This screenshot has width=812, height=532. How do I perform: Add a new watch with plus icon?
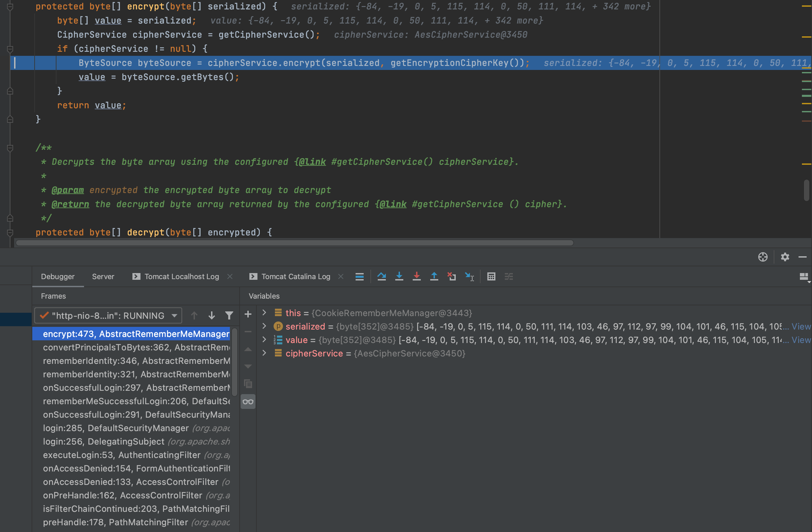point(248,314)
